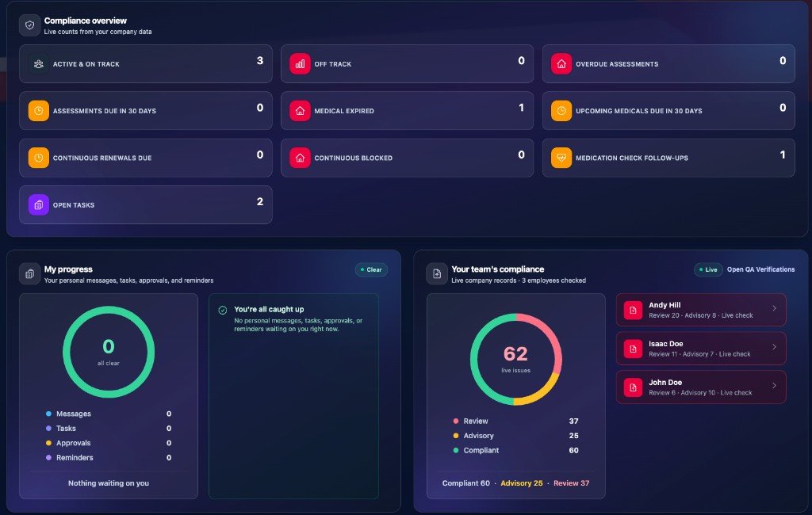Click the 62 live issues donut chart

point(515,359)
